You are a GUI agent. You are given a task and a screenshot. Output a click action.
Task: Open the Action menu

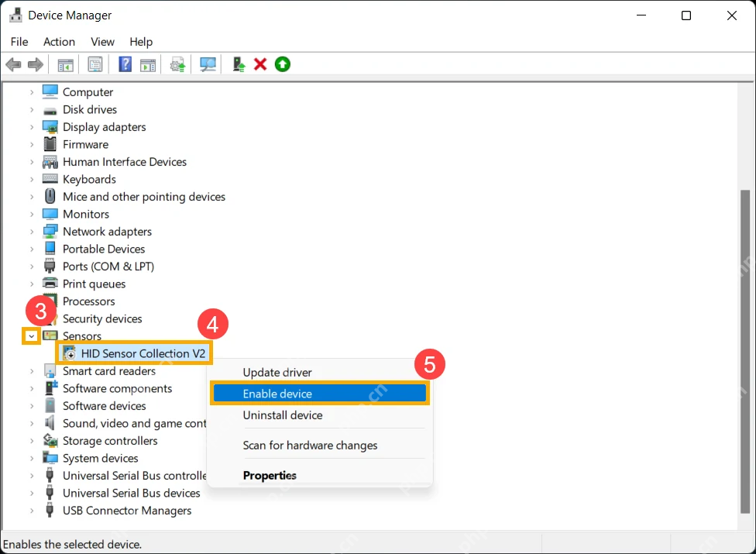(x=60, y=42)
